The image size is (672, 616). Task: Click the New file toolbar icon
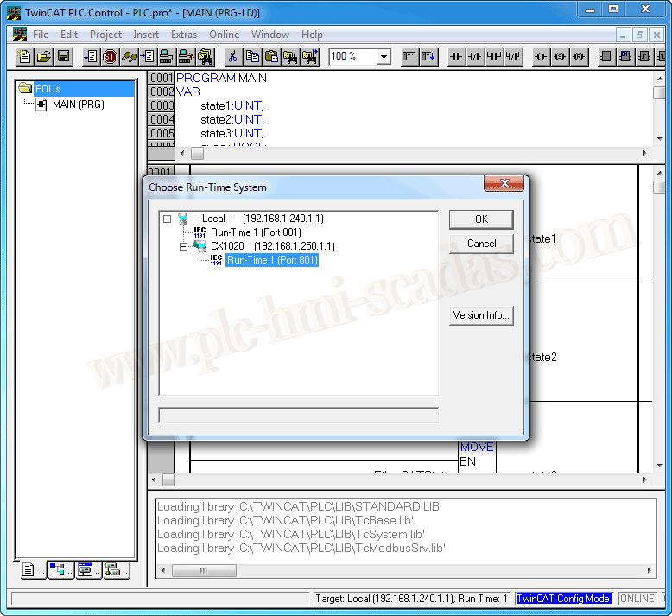(x=25, y=57)
